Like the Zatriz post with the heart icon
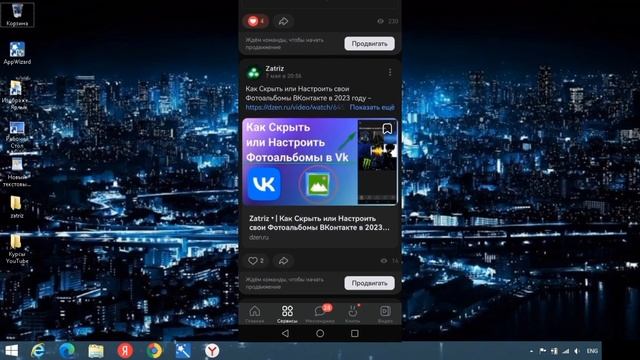This screenshot has width=640, height=360. click(256, 260)
